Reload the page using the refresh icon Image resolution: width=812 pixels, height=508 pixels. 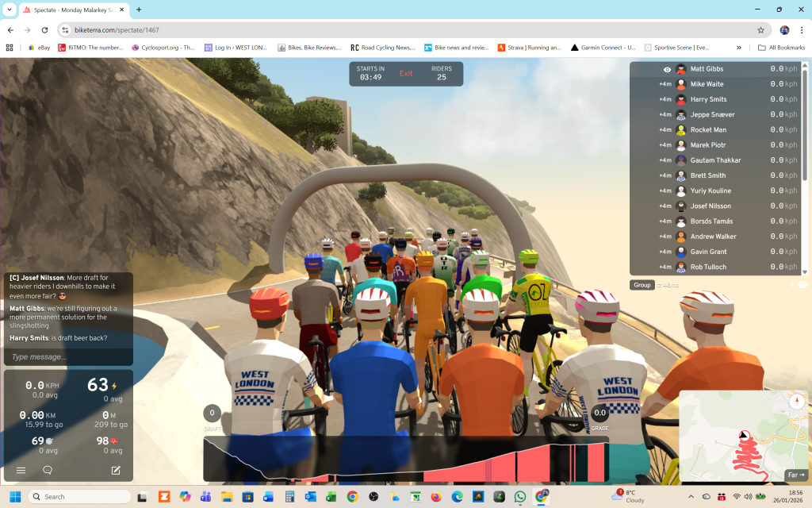pyautogui.click(x=44, y=30)
